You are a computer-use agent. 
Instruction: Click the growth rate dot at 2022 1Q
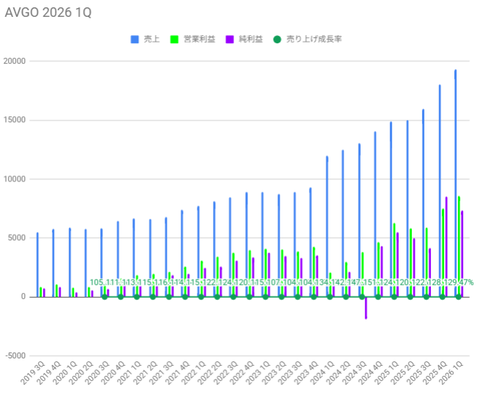(x=201, y=297)
